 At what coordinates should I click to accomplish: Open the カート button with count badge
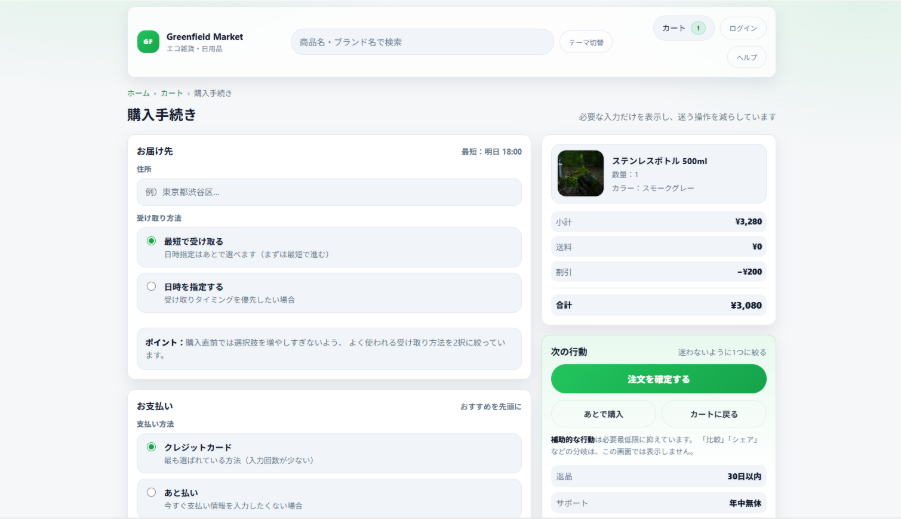click(x=683, y=28)
